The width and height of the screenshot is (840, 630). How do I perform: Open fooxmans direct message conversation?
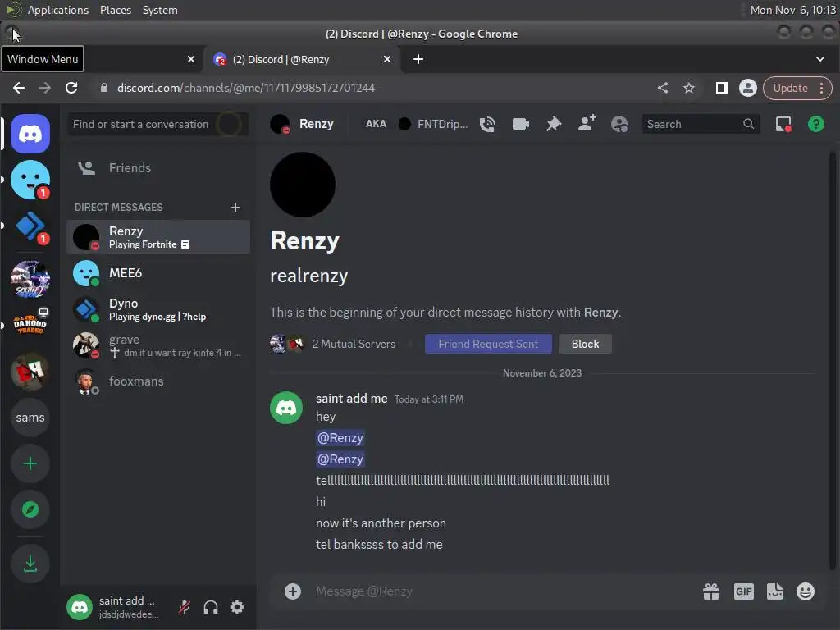tap(158, 381)
